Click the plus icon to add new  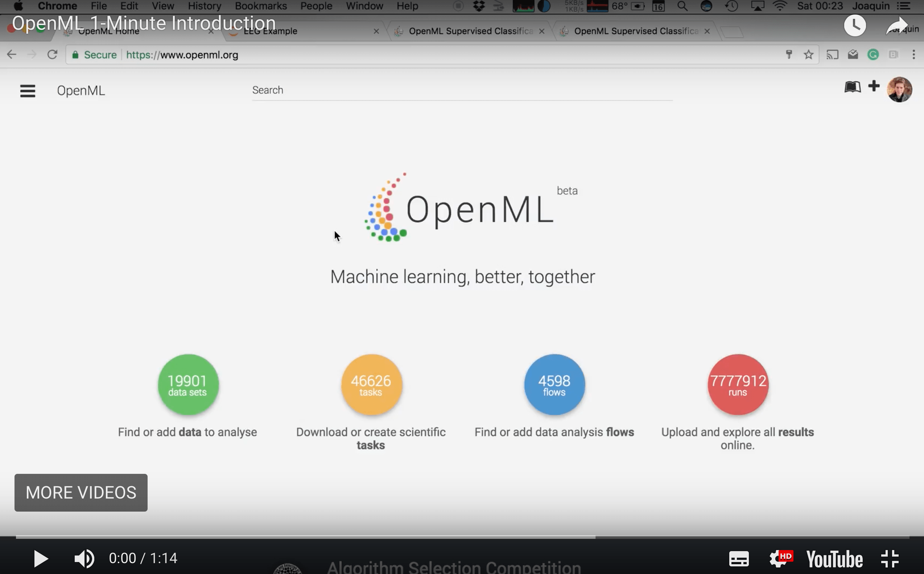click(x=874, y=86)
